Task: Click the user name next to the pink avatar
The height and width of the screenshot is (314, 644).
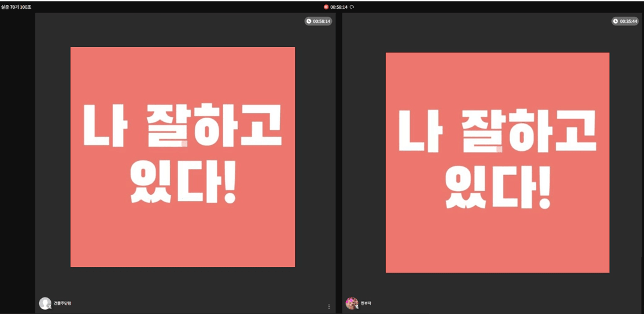Action: coord(366,303)
